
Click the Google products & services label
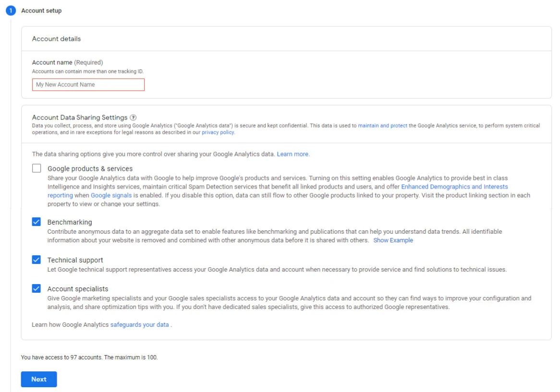90,169
